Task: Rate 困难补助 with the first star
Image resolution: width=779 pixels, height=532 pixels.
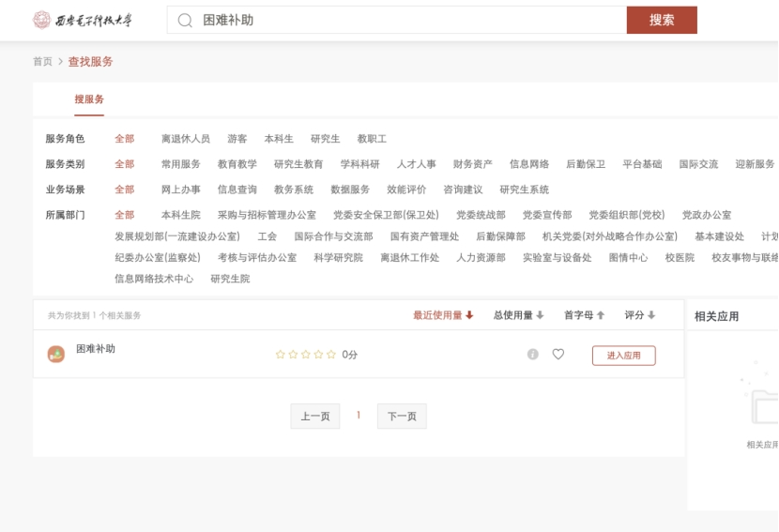Action: click(x=281, y=355)
